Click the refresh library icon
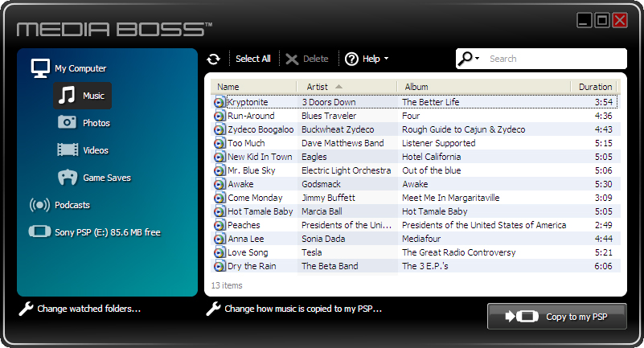 tap(213, 59)
